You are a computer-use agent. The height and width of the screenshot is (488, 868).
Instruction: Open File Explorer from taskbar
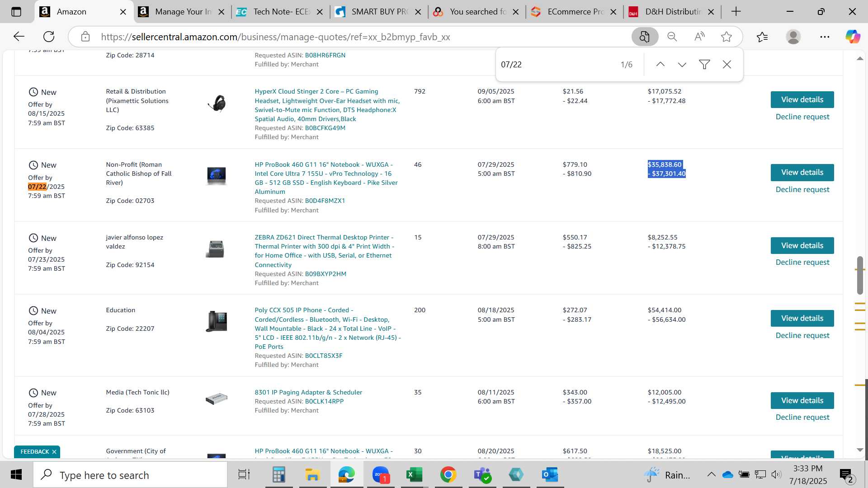pyautogui.click(x=312, y=475)
